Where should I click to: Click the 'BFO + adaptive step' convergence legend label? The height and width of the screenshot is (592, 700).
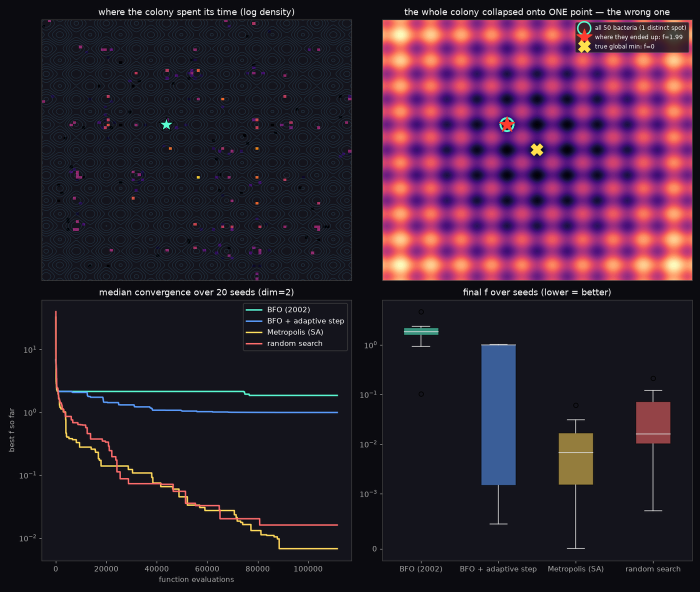(x=305, y=321)
